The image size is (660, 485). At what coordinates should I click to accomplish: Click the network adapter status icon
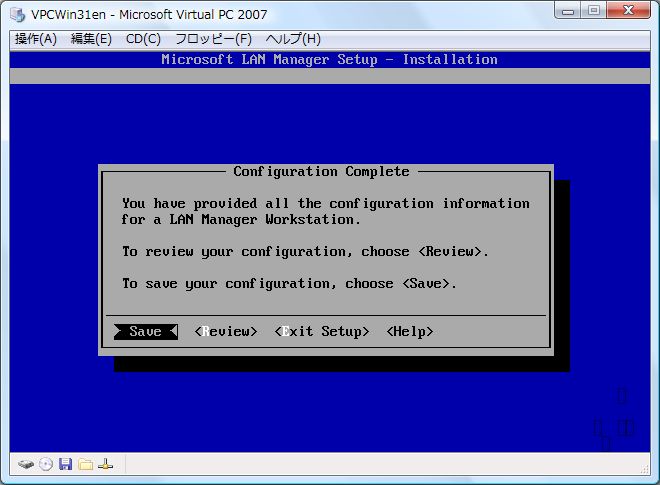coord(105,464)
